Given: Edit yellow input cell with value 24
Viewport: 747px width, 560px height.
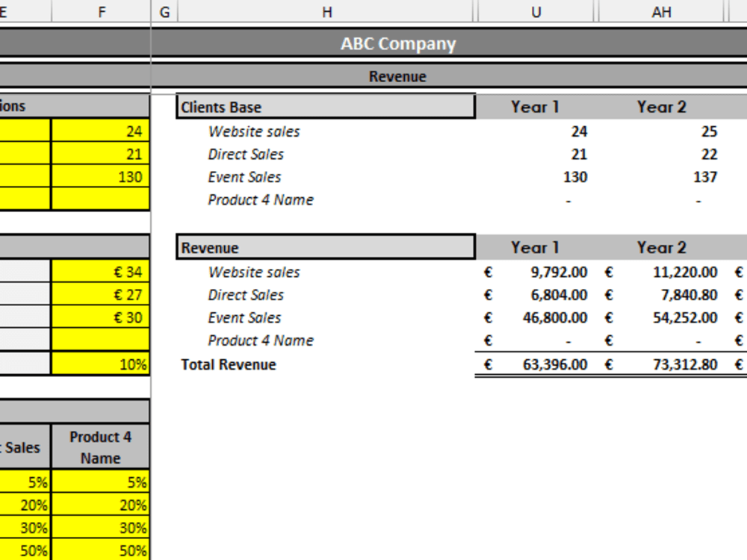Looking at the screenshot, I should coord(100,131).
